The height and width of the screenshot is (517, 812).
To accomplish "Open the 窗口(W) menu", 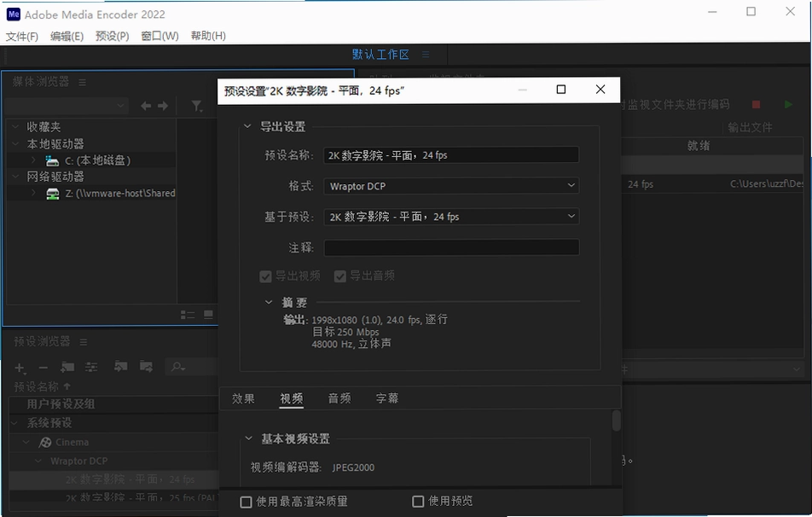I will (159, 36).
